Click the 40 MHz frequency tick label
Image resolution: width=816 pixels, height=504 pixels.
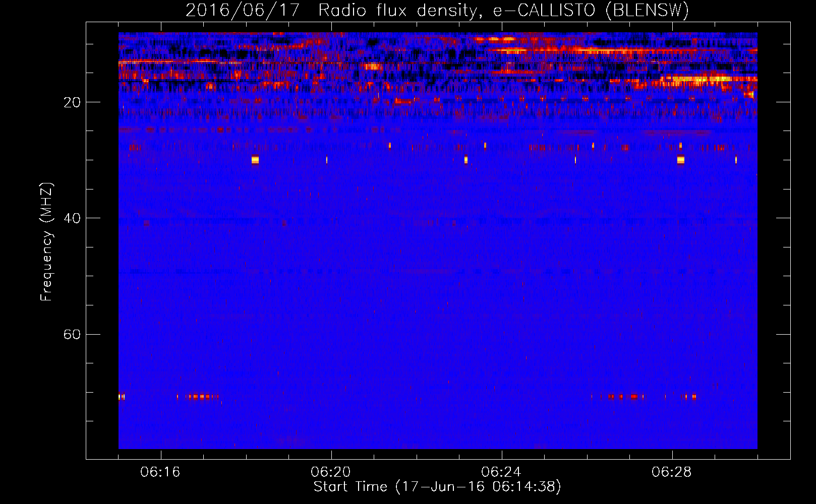72,218
